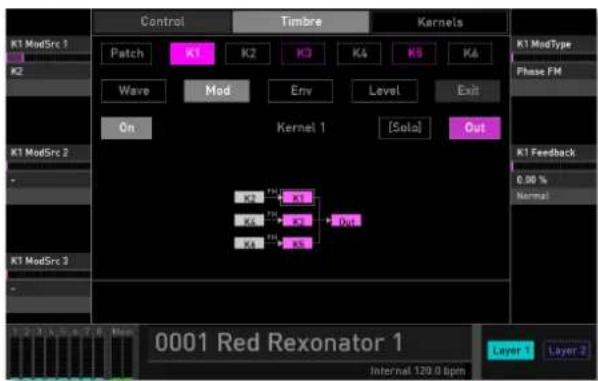Click the K3 carrier node in the routing diagram
Image resolution: width=598 pixels, height=381 pixels.
[297, 220]
